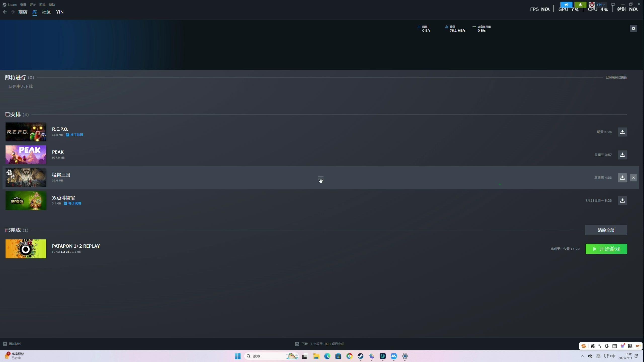Open the 16:06 clock and calendar
This screenshot has height=362, width=644.
625,356
